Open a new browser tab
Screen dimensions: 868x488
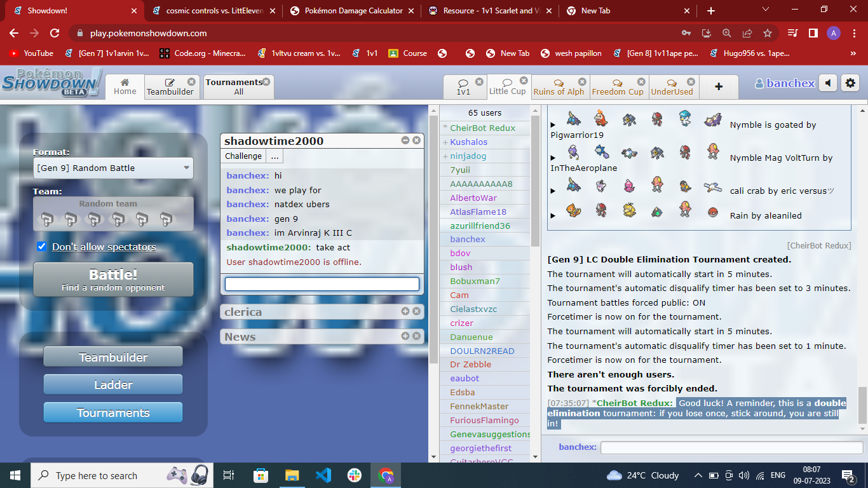710,11
